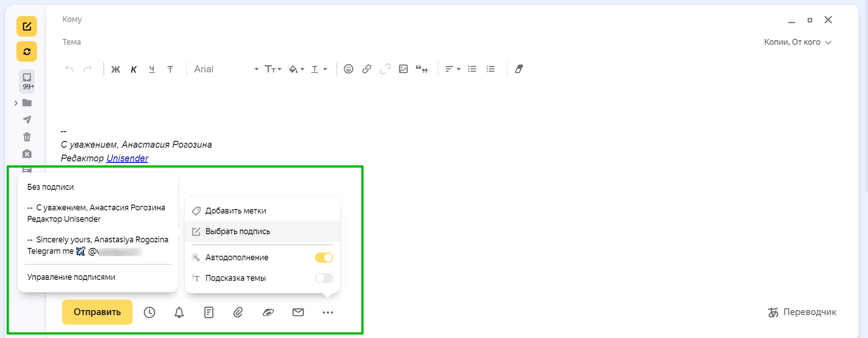This screenshot has height=338, width=868.
Task: Click the redo arrow in editor toolbar
Action: 87,69
